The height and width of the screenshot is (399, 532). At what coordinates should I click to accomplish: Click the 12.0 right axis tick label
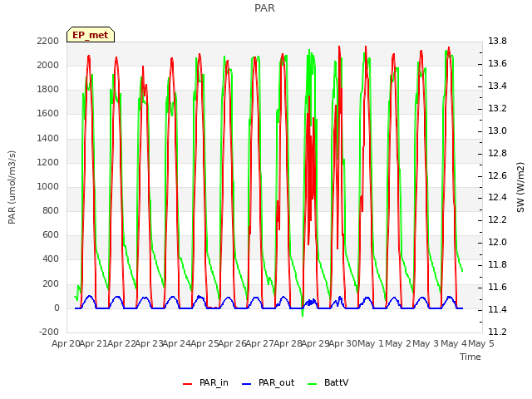click(x=497, y=242)
